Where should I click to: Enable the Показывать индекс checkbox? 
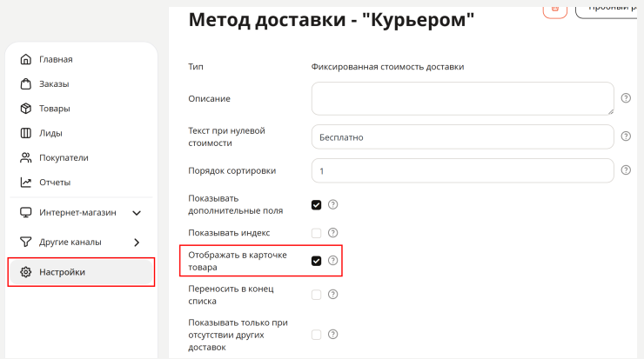pyautogui.click(x=316, y=233)
